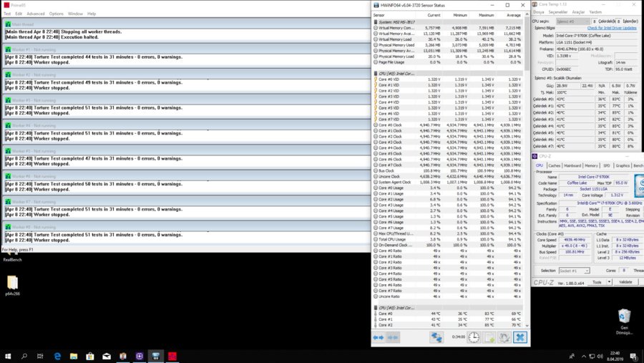Click network tray icon
Image resolution: width=644 pixels, height=363 pixels.
pos(592,356)
